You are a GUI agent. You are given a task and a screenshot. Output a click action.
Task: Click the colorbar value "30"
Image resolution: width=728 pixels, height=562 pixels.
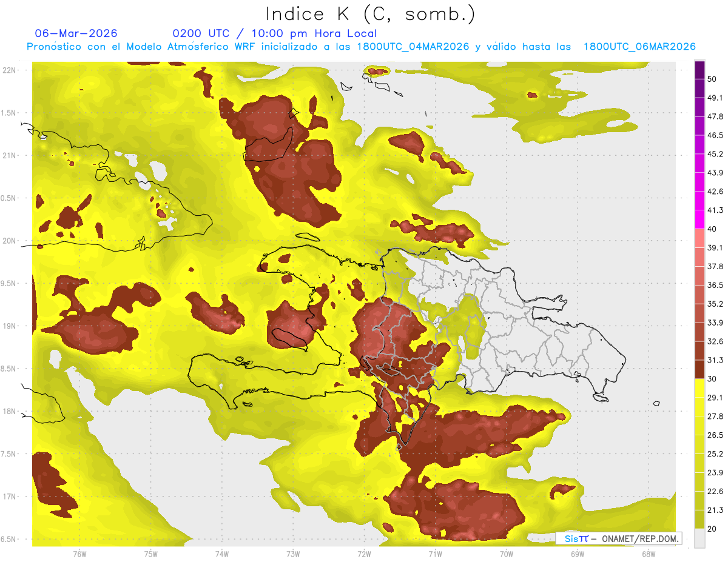[712, 379]
